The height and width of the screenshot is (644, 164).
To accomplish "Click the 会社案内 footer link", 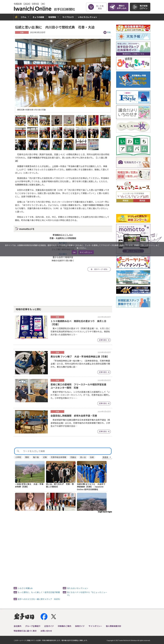I will (x=17, y=626).
